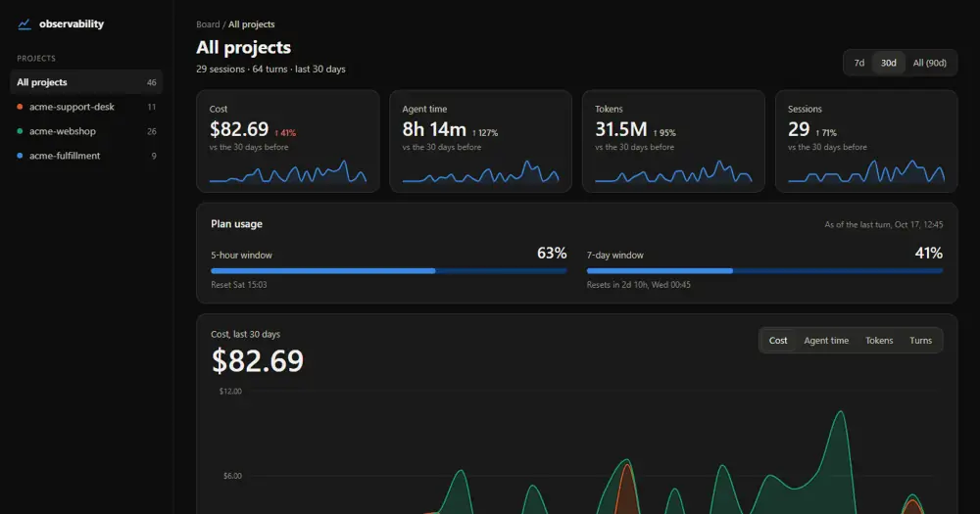This screenshot has height=514, width=980.
Task: Open the Cost summary card
Action: (x=287, y=141)
